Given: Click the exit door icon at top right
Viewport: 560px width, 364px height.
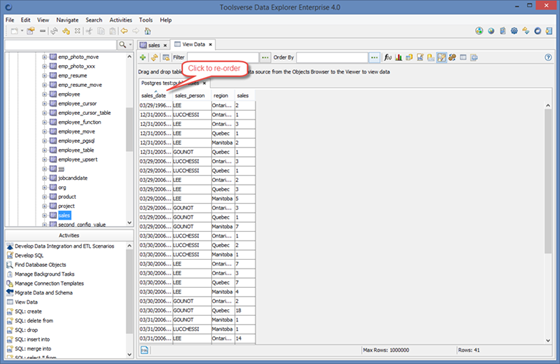Looking at the screenshot, I should coord(549,31).
